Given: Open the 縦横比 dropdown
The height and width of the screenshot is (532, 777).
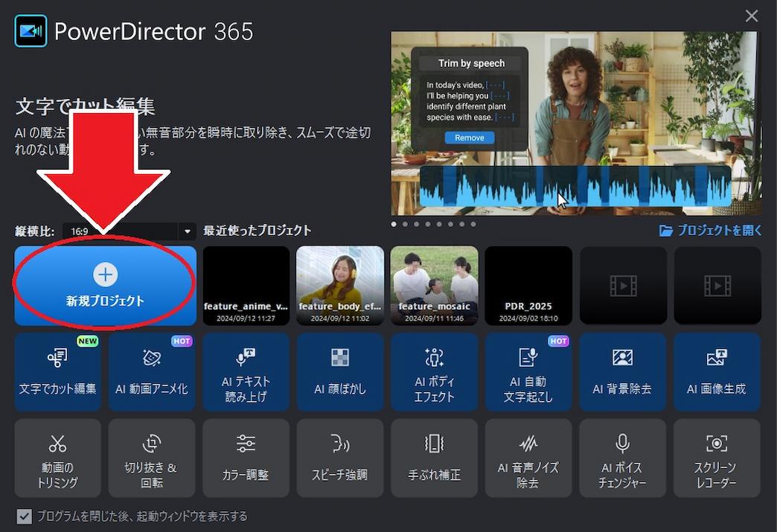Looking at the screenshot, I should point(187,231).
